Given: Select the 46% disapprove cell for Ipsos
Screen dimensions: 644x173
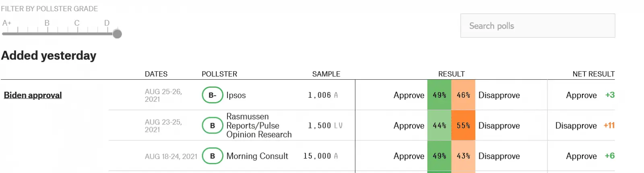Looking at the screenshot, I should click(463, 95).
